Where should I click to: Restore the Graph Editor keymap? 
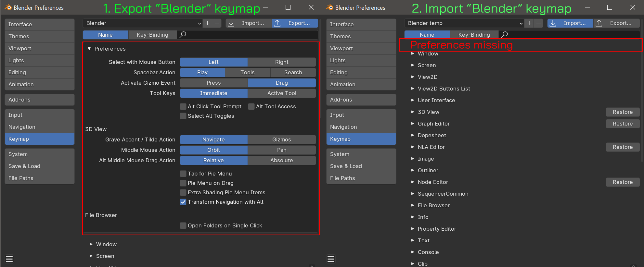(x=623, y=124)
